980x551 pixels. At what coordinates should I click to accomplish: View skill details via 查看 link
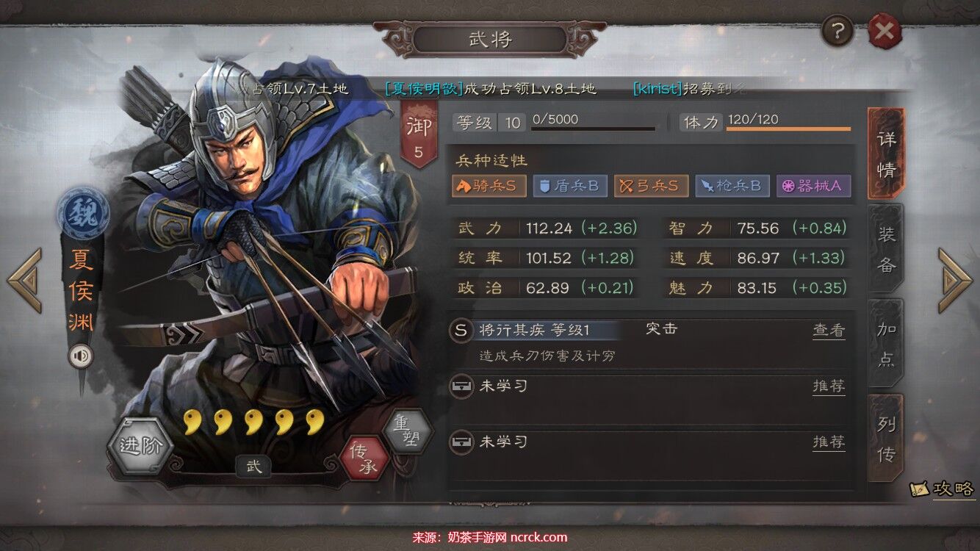point(829,331)
